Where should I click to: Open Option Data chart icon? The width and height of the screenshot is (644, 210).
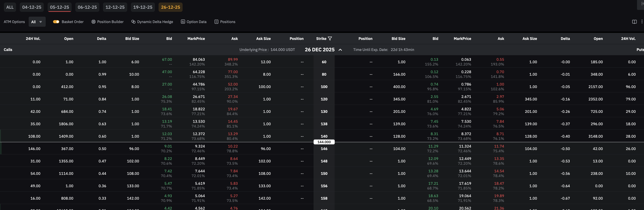click(x=183, y=22)
